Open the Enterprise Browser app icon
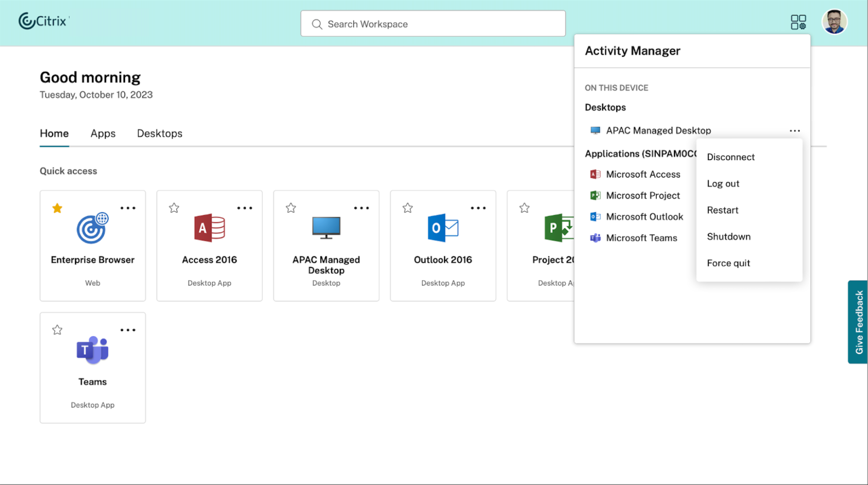868x485 pixels. 92,228
